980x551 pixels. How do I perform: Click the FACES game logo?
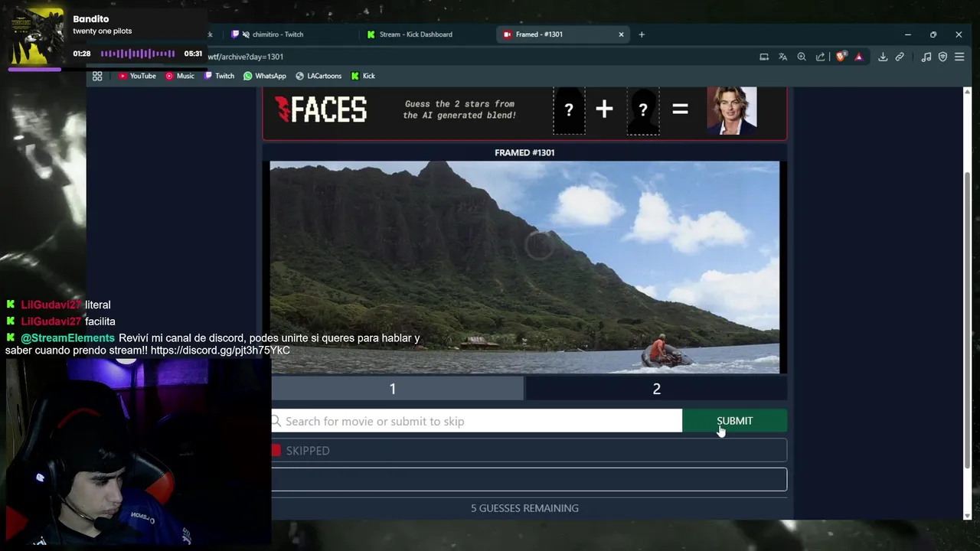(321, 110)
